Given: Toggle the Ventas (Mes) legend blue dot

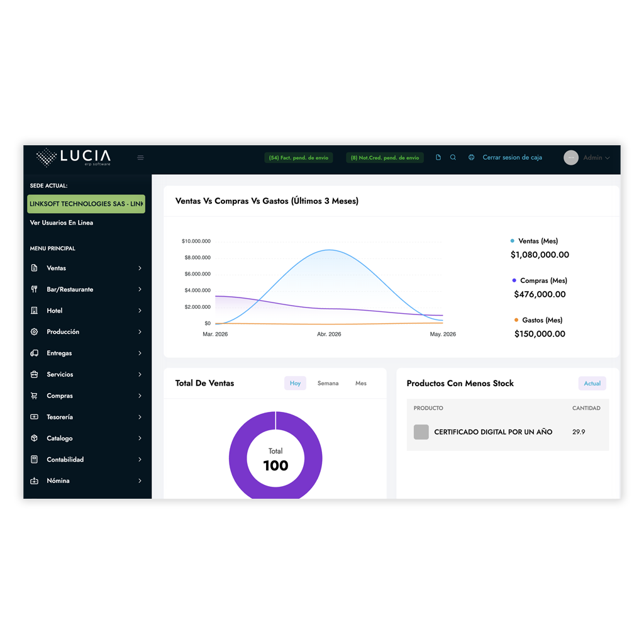Looking at the screenshot, I should click(512, 241).
